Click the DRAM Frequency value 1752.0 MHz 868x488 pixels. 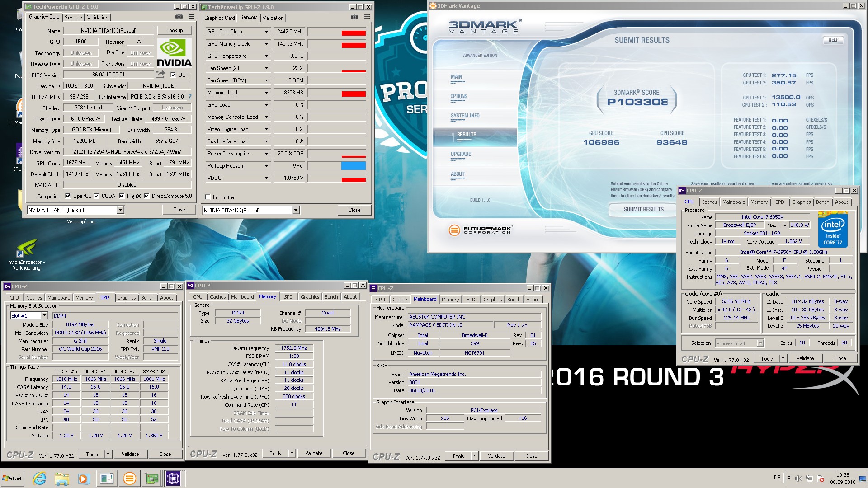coord(294,348)
